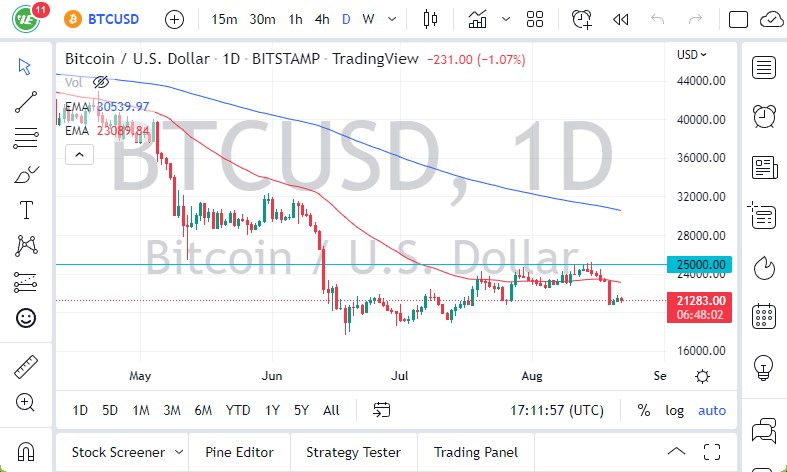Collapse the indicator legend chevron
This screenshot has height=472, width=787.
pyautogui.click(x=79, y=154)
